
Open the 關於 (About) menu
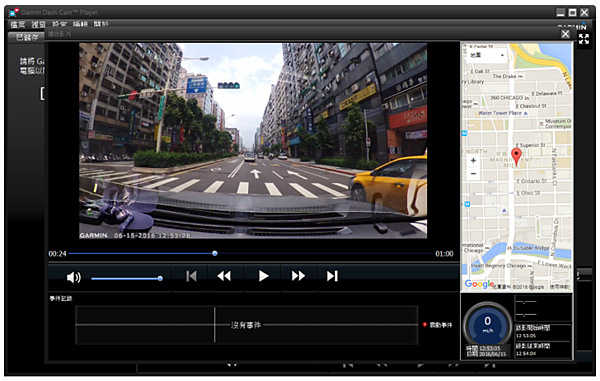[101, 24]
